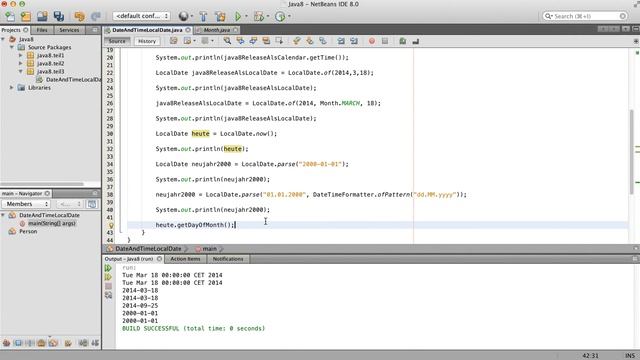This screenshot has width=640, height=360.
Task: Expand the java8.teil2 package
Action: (x=20, y=64)
